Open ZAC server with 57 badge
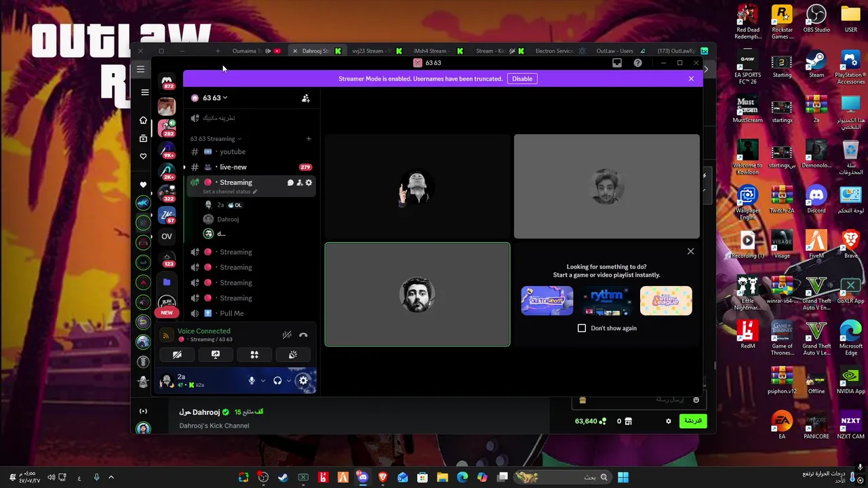The width and height of the screenshot is (868, 488). pos(167,215)
